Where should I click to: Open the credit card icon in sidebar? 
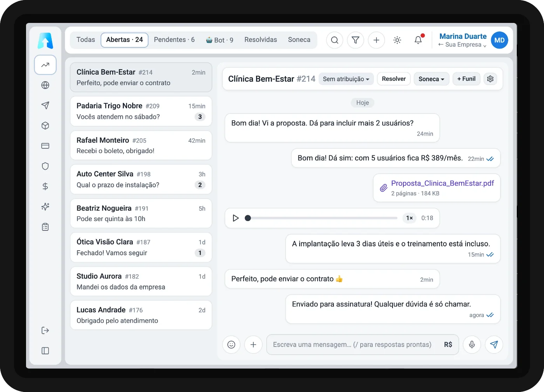coord(45,146)
